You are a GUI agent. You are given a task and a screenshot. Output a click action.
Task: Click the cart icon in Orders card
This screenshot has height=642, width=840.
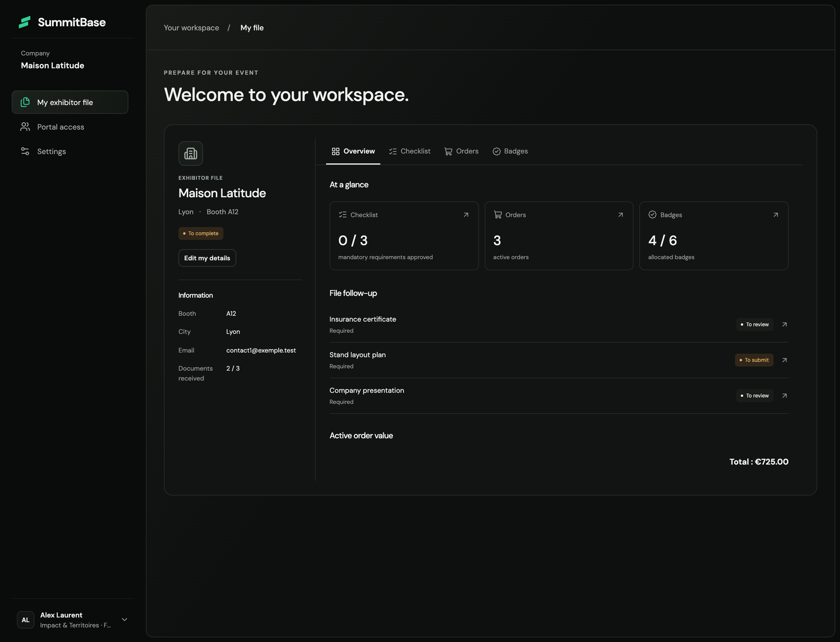click(498, 215)
